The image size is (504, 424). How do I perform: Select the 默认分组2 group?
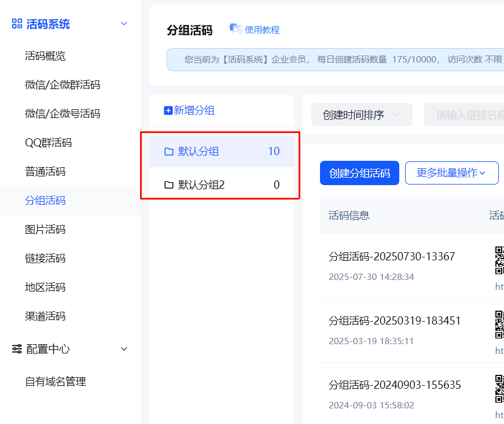pos(201,185)
